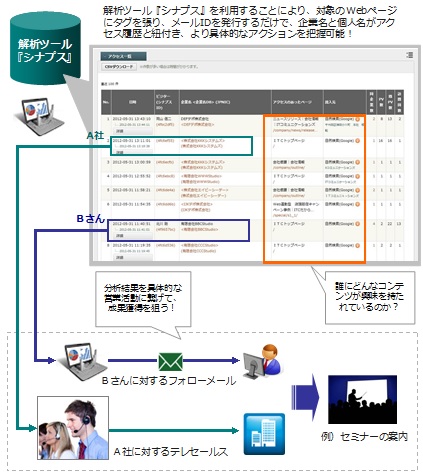423x476 pixels.
Task: Click the laptop chart icon below the database cylinder
Action: point(39,116)
